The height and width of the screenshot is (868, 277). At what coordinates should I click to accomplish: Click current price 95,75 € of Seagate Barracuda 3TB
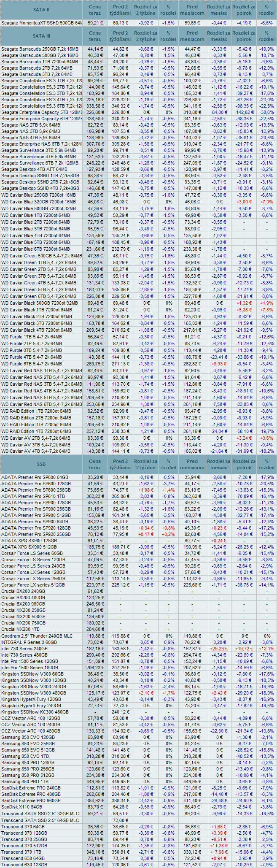[x=95, y=74]
